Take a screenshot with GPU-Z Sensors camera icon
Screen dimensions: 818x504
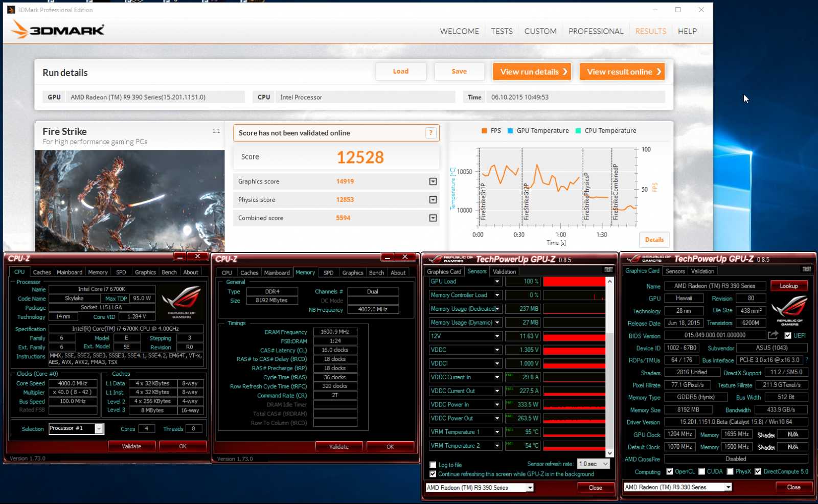click(x=608, y=270)
